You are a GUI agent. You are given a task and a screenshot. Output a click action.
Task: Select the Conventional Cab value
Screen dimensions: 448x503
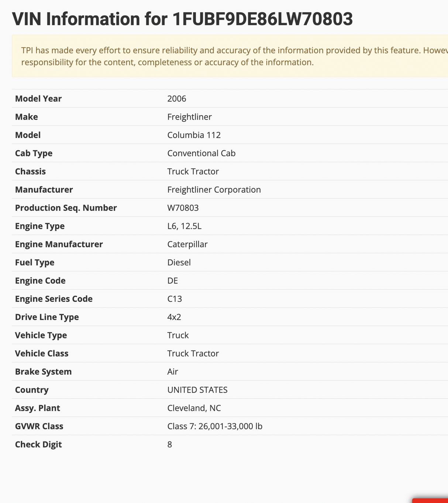coord(201,153)
